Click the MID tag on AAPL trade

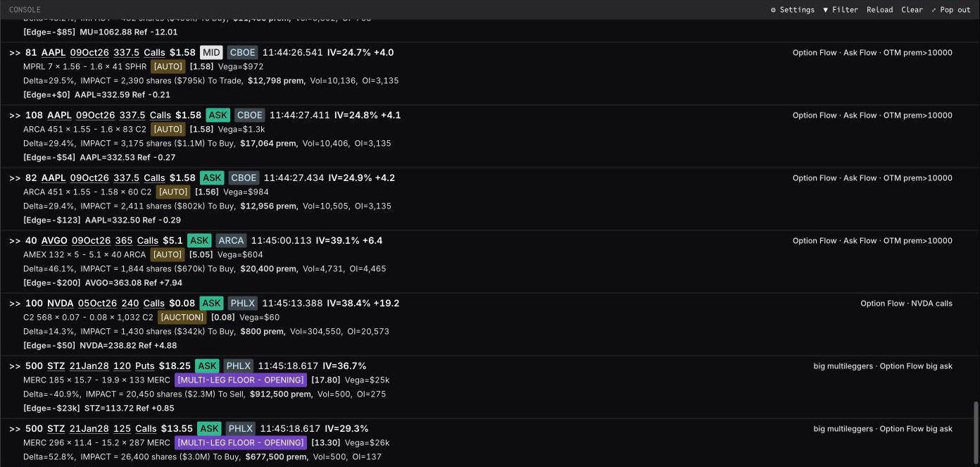pyautogui.click(x=211, y=53)
